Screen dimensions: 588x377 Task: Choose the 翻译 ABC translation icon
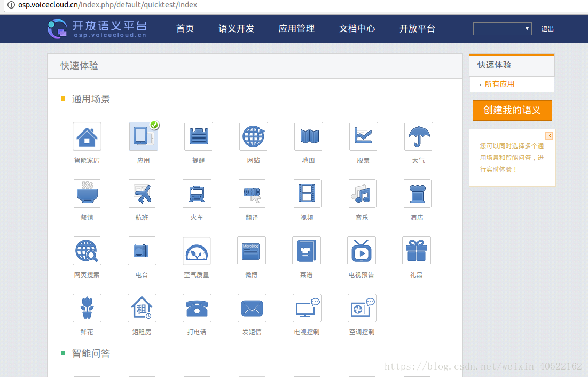252,194
